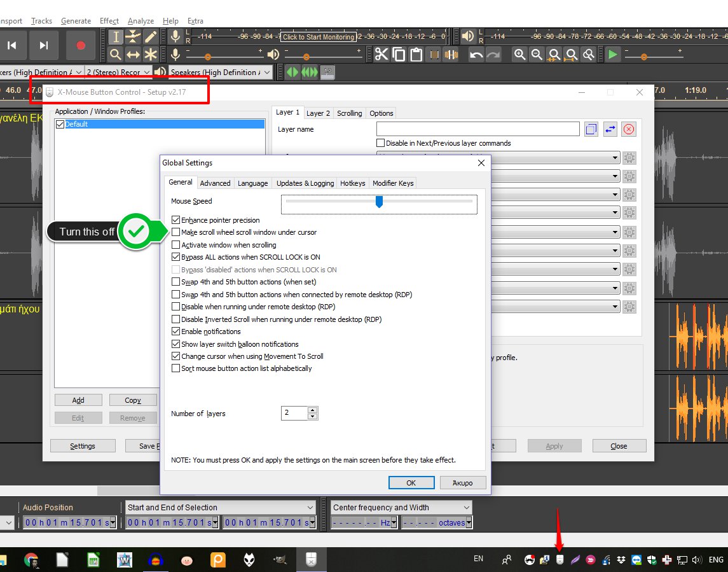Open the Scrolling tab in X-Mouse setup

point(349,113)
